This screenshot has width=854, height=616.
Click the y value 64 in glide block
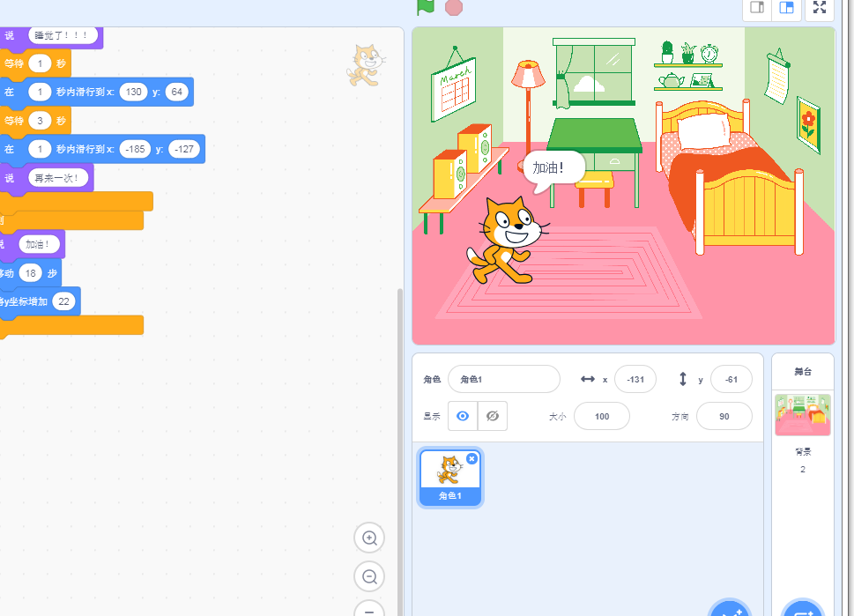[x=176, y=92]
